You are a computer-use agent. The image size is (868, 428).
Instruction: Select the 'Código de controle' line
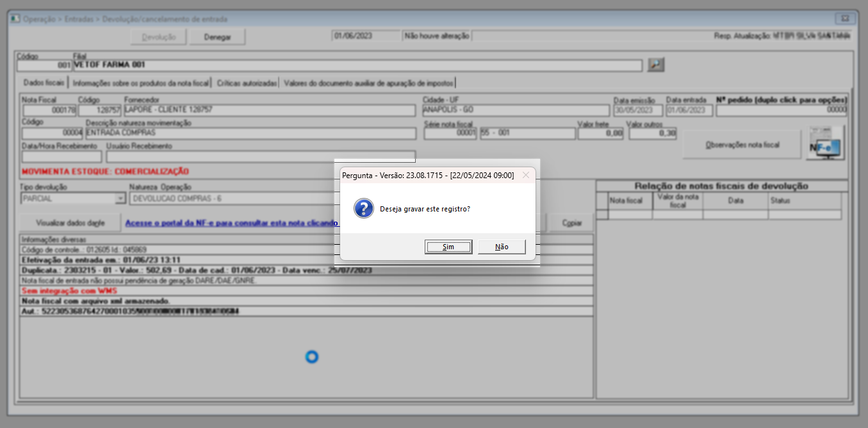tap(306, 249)
